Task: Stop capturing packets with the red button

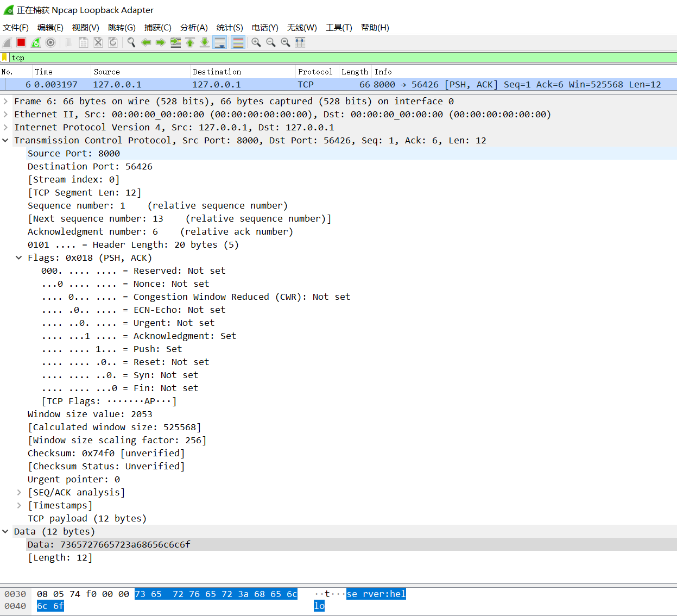Action: [21, 42]
